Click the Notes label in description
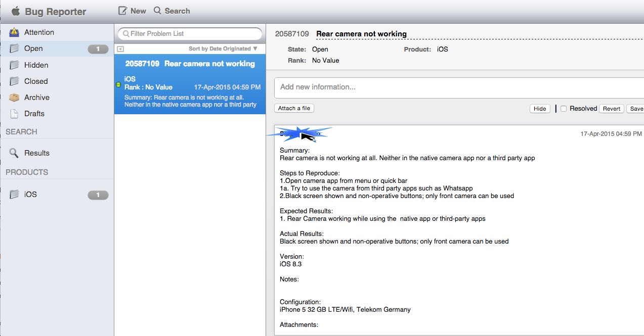Image resolution: width=644 pixels, height=336 pixels. tap(289, 279)
